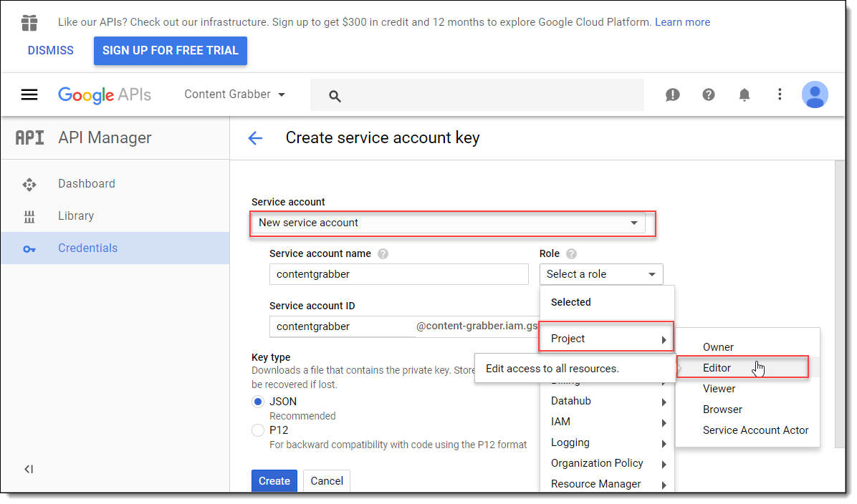Open the Content Grabber project dropdown

pyautogui.click(x=234, y=94)
